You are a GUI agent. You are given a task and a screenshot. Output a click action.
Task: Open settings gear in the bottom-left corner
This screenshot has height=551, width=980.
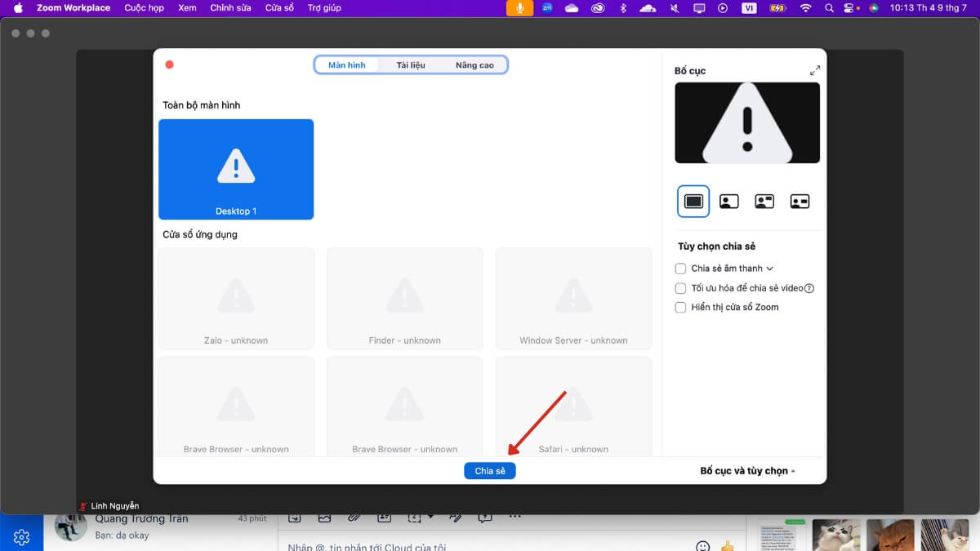click(x=22, y=537)
